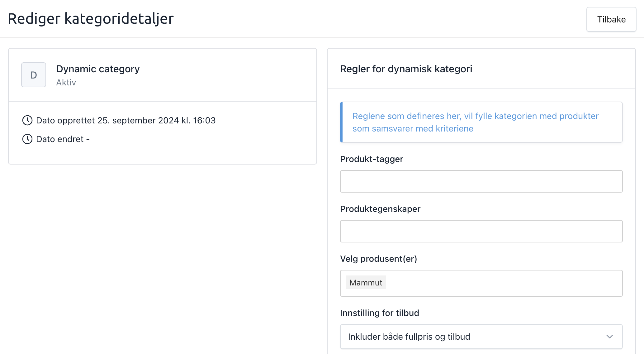Click the clock icon beside Dato opprettet
This screenshot has width=644, height=354.
(x=27, y=120)
